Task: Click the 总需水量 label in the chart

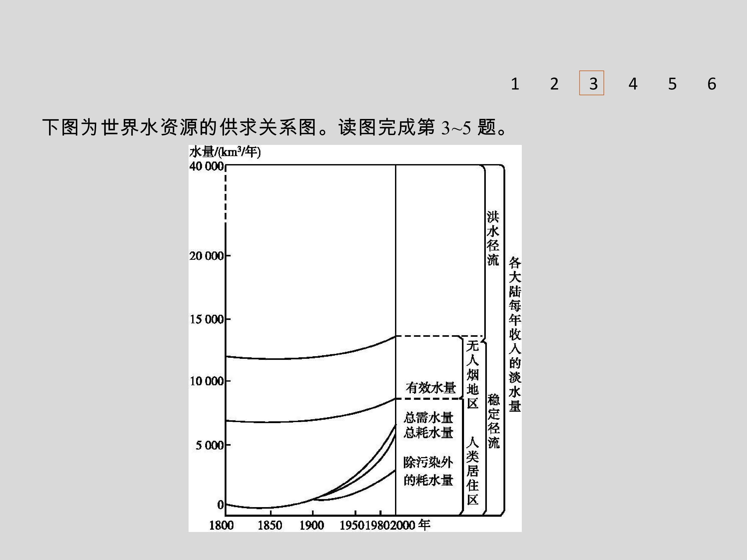Action: (428, 418)
